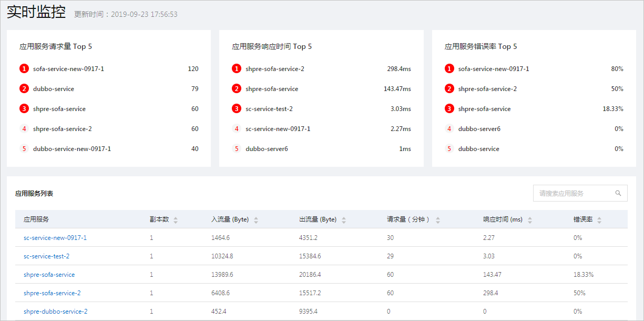
Task: Sort table by 副本数 column
Action: 176,220
